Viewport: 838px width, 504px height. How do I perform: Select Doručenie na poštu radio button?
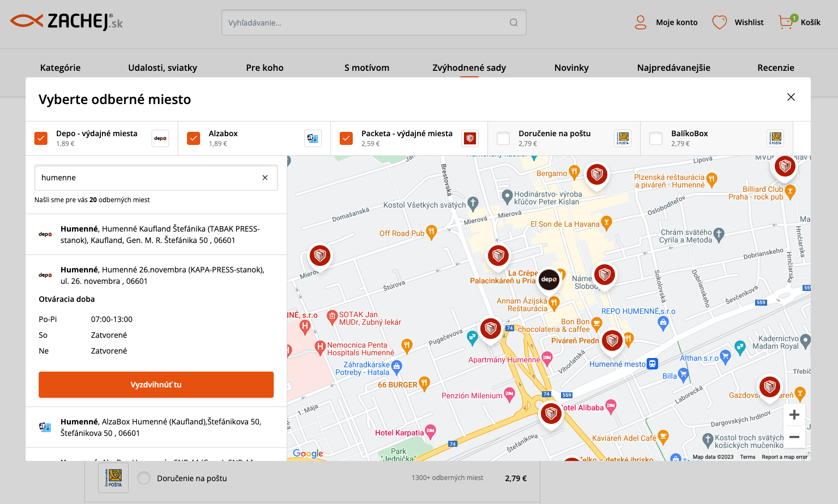(144, 478)
